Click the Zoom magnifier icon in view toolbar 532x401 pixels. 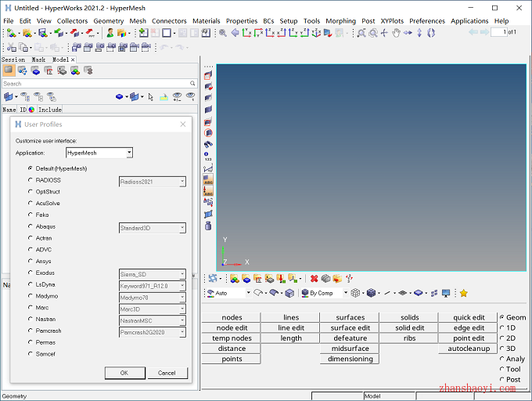[223, 33]
